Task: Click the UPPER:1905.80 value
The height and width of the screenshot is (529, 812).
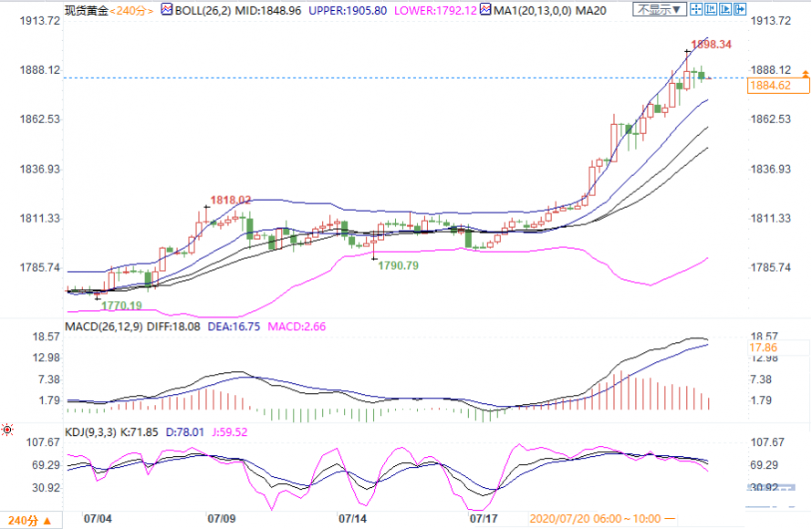Action: click(348, 10)
